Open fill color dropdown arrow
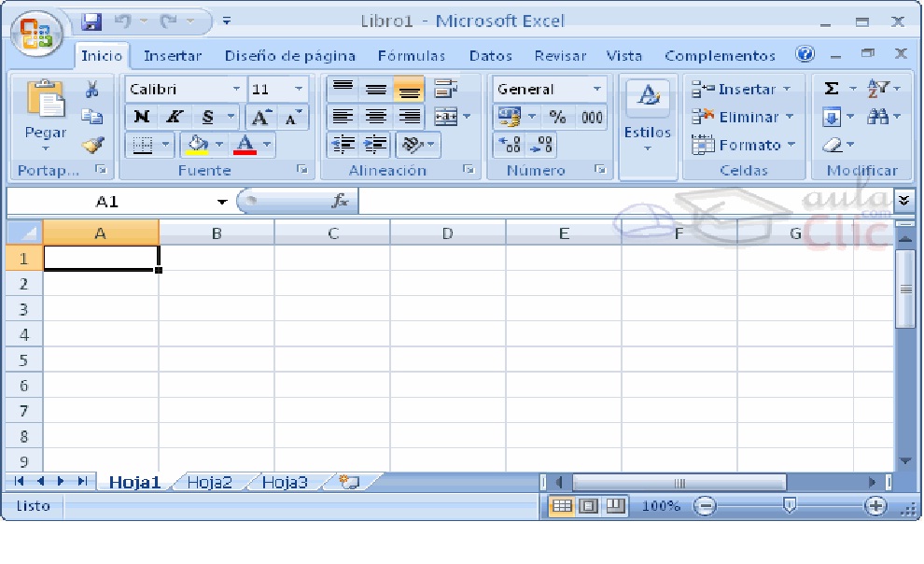924x564 pixels. [219, 145]
